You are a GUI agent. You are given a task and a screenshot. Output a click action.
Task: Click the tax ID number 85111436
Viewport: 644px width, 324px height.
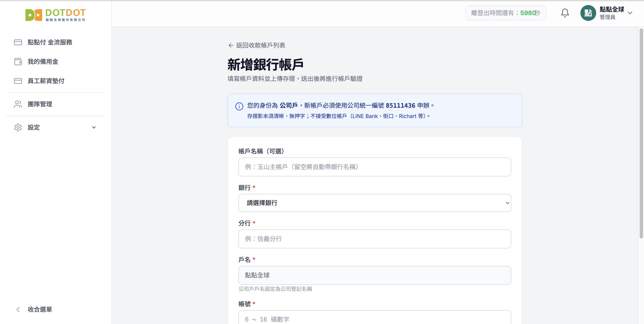click(x=400, y=106)
